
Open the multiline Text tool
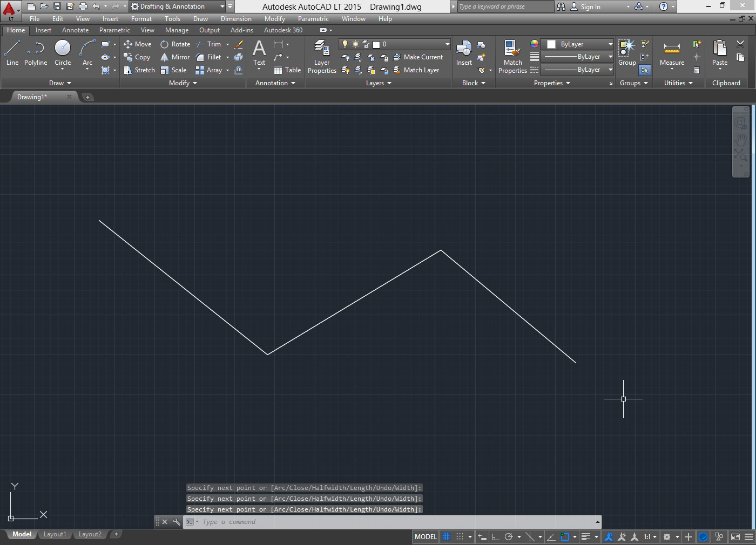(x=259, y=51)
